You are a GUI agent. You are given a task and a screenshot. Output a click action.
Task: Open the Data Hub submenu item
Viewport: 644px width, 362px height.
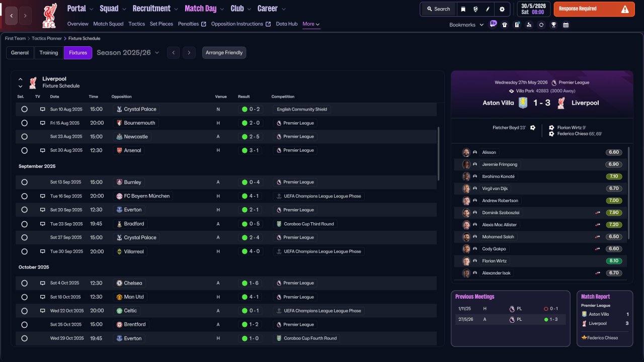[x=287, y=24]
